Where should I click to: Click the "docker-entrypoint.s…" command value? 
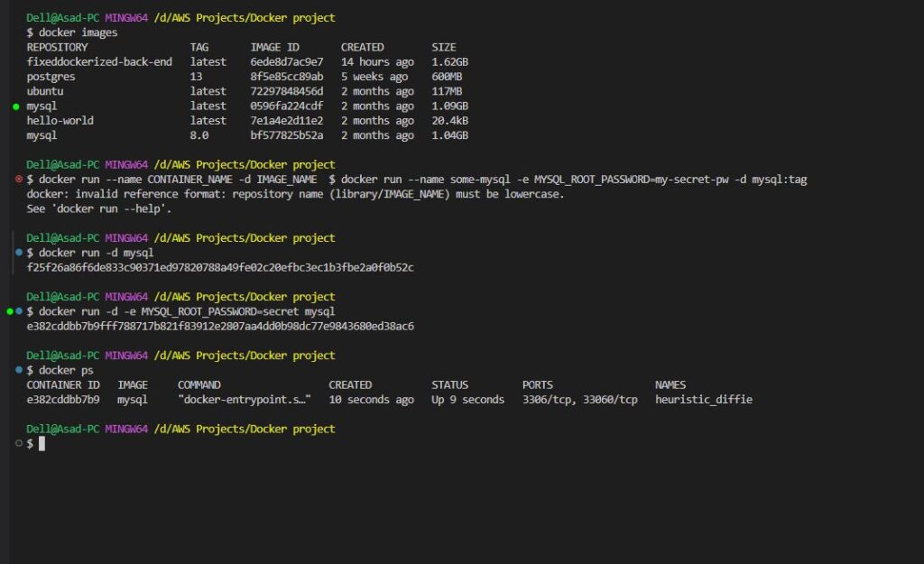[x=245, y=400]
